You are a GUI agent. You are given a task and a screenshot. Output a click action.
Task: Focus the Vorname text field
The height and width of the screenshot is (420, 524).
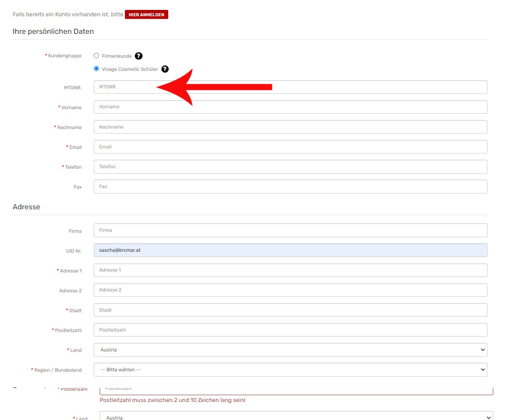(290, 107)
